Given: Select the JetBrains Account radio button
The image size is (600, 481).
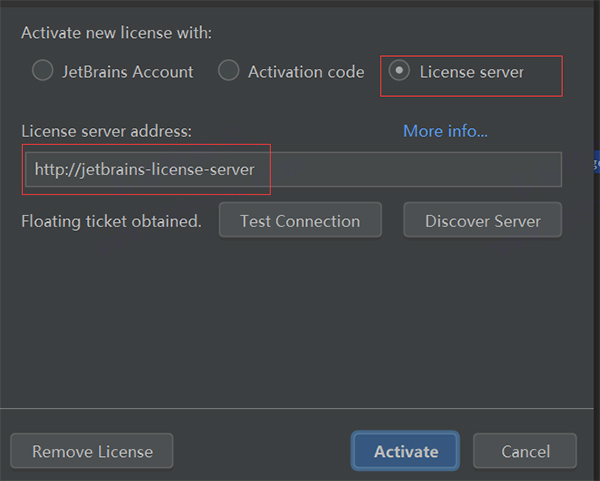Looking at the screenshot, I should coord(42,70).
